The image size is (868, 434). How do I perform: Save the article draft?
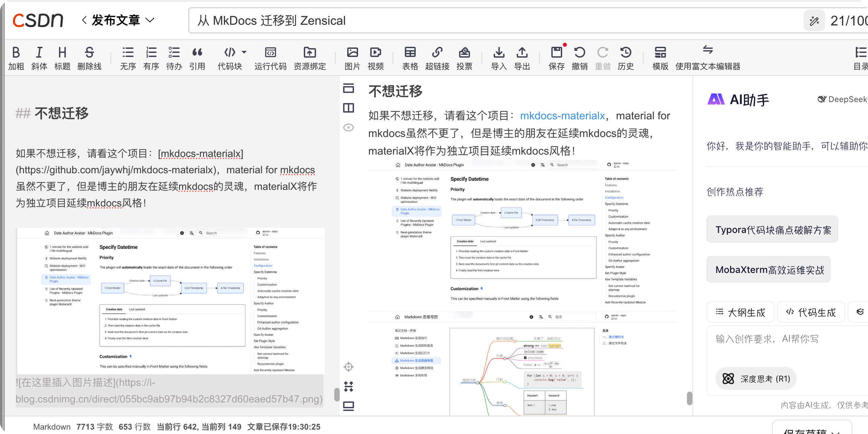pyautogui.click(x=556, y=57)
